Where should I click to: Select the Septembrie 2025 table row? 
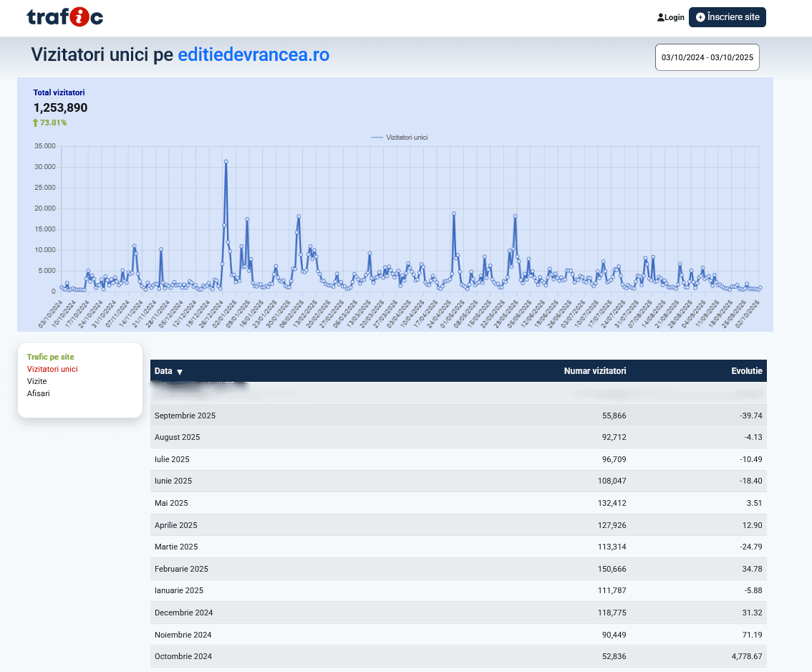(x=458, y=416)
